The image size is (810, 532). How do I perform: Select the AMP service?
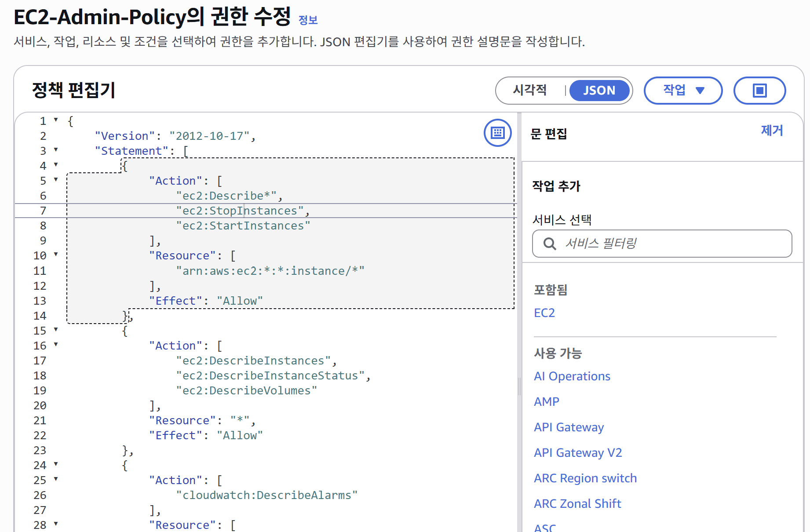tap(546, 401)
